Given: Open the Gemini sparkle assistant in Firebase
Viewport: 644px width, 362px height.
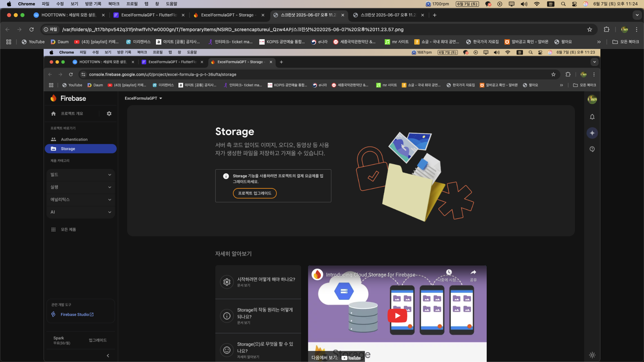Looking at the screenshot, I should click(x=592, y=133).
